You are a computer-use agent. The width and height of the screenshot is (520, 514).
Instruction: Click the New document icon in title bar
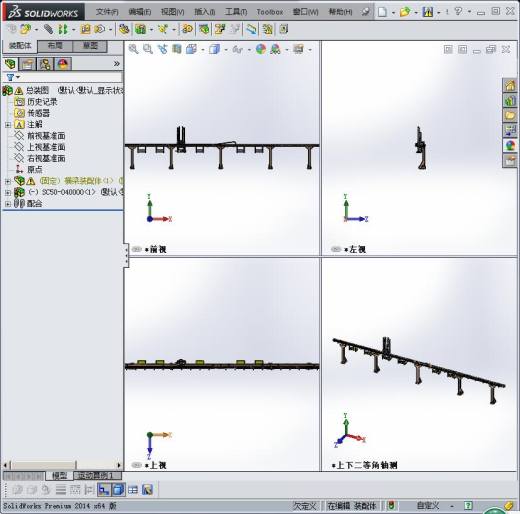383,12
